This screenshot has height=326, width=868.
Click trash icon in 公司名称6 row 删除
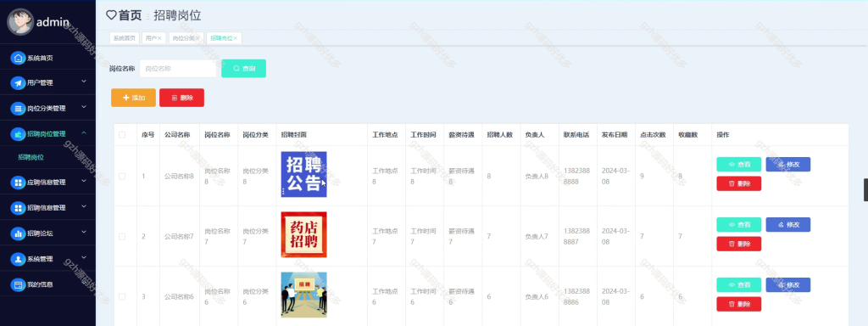(x=732, y=304)
